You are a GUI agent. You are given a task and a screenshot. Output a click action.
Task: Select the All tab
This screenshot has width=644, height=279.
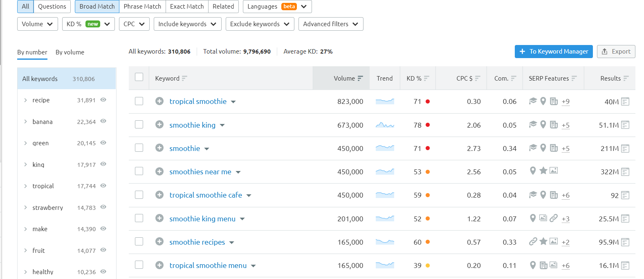coord(25,7)
